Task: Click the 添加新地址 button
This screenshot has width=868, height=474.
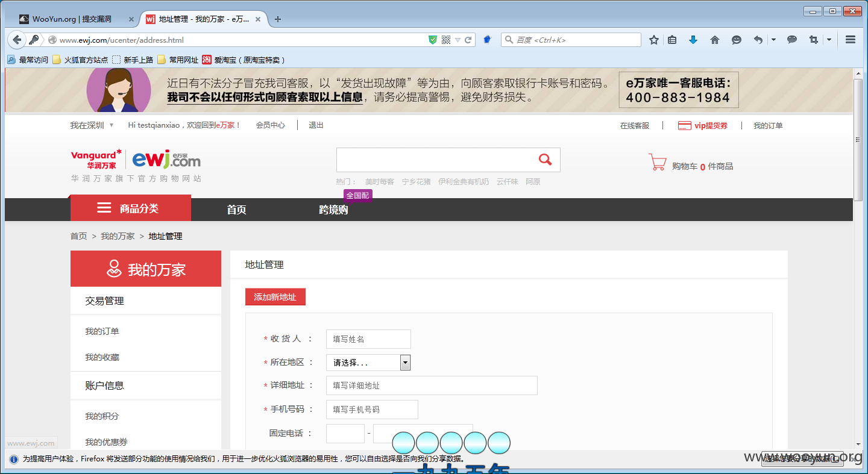Action: click(x=275, y=297)
